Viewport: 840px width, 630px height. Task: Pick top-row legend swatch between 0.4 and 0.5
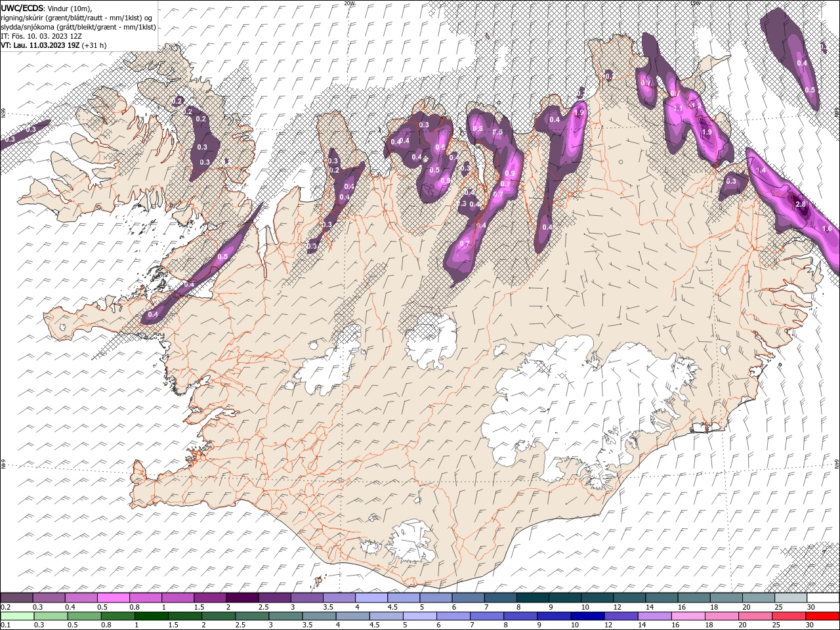[81, 598]
